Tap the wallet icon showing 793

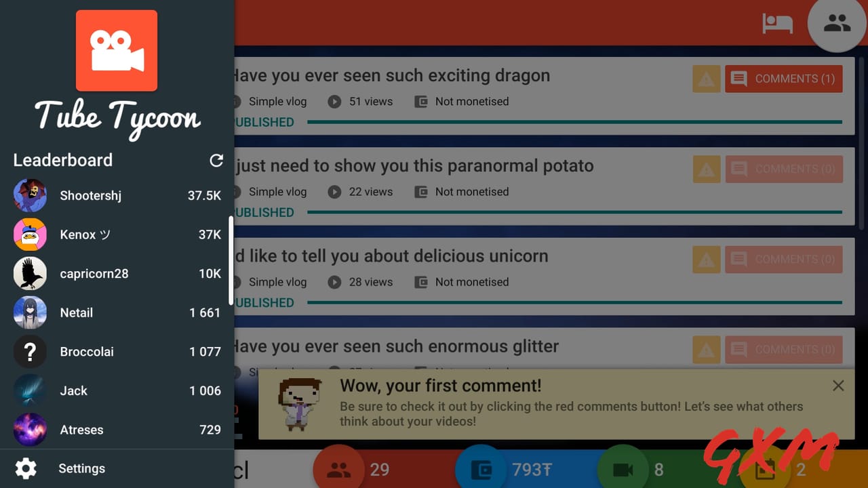tap(481, 470)
